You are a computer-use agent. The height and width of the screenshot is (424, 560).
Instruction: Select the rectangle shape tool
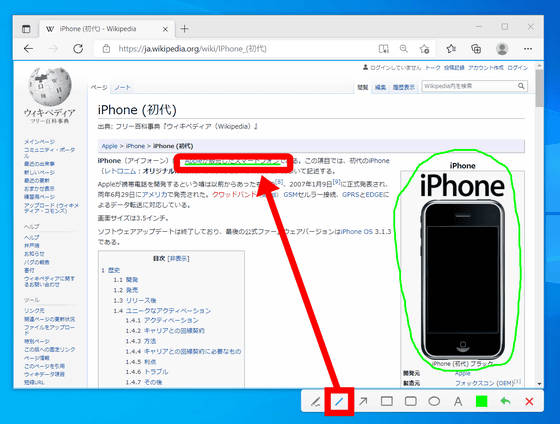click(x=387, y=401)
